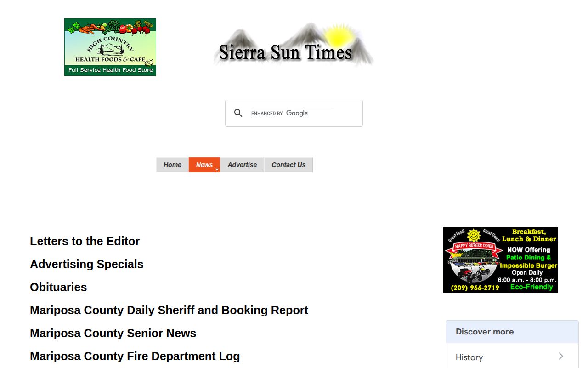The image size is (588, 368).
Task: Click the Sierra Sun Times logo
Action: 294,45
